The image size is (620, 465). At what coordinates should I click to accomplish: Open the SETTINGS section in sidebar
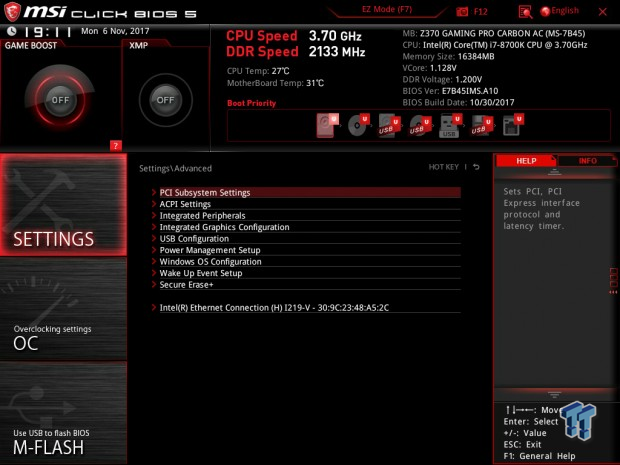click(63, 205)
